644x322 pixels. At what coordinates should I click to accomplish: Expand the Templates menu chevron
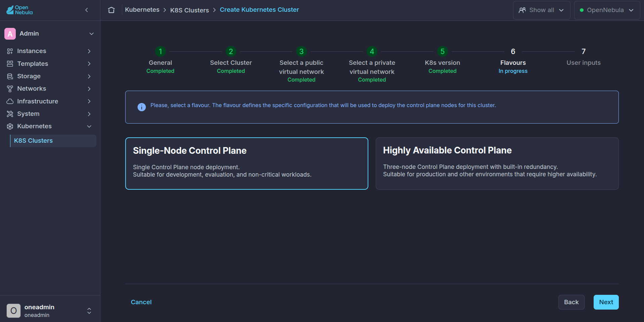click(89, 64)
